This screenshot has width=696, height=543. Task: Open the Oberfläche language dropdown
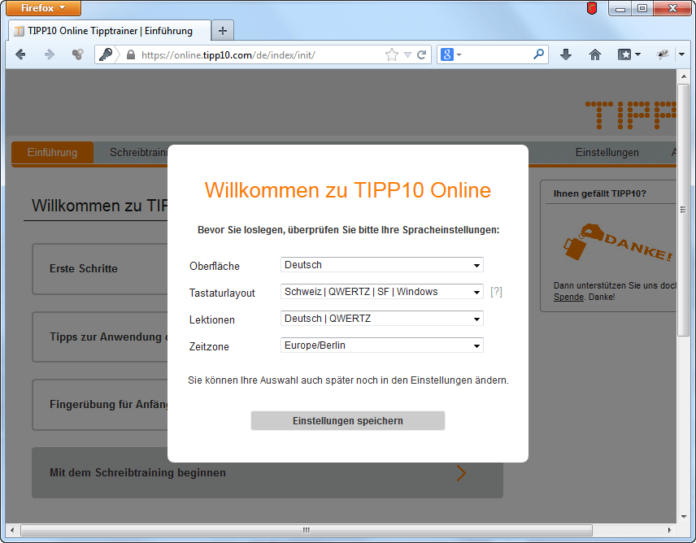(382, 265)
